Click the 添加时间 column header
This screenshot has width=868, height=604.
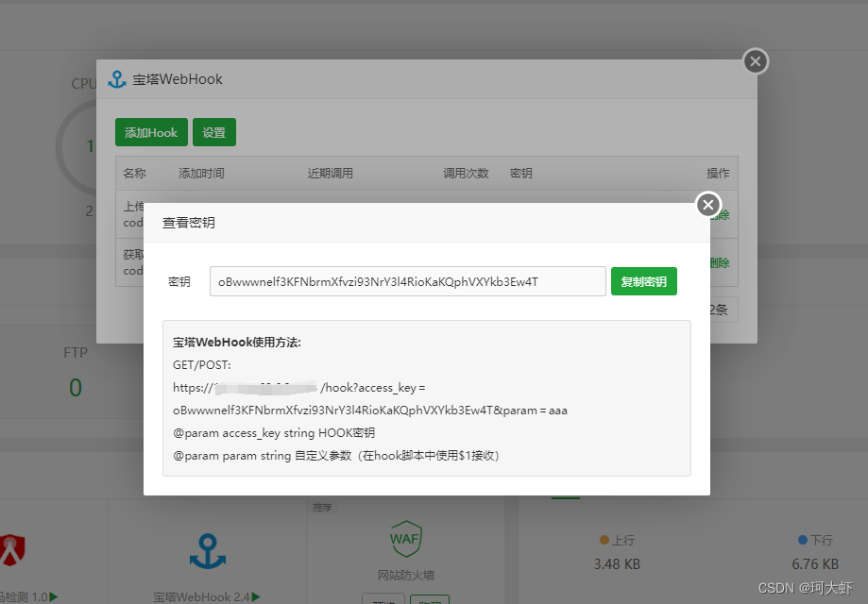tap(201, 173)
